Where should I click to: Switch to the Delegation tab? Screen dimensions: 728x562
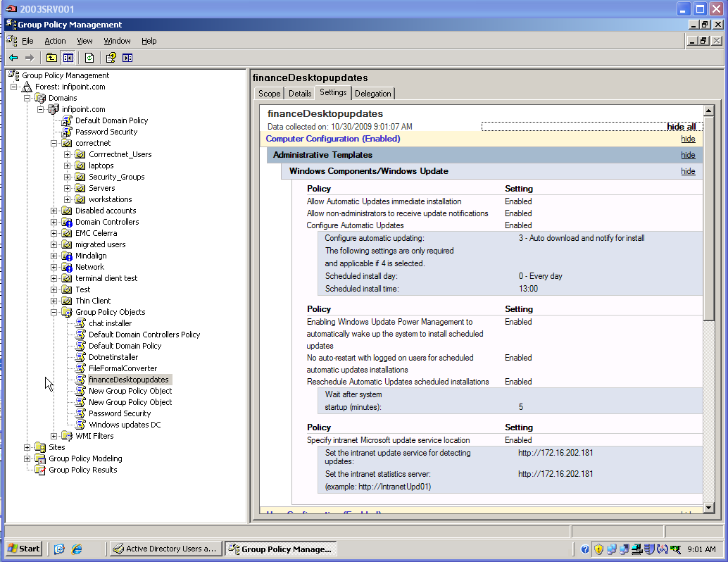(x=373, y=93)
